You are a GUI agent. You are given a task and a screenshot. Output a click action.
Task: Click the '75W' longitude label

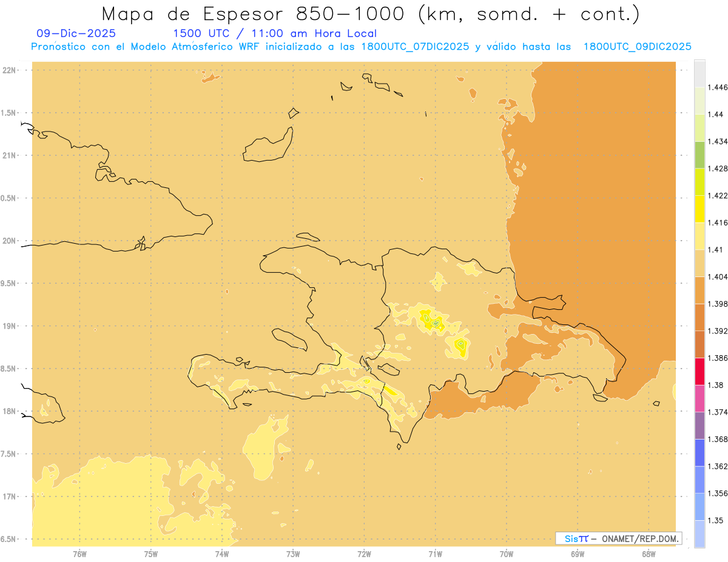[151, 554]
